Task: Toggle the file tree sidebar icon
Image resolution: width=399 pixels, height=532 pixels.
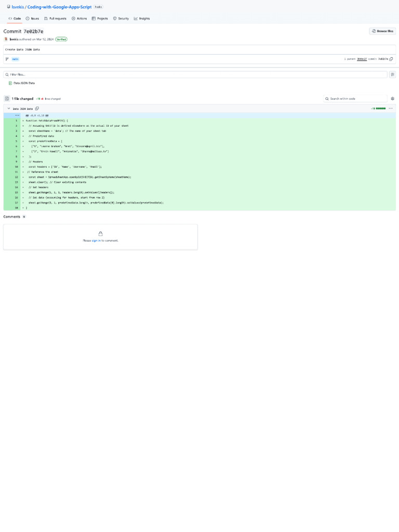Action: 7,99
